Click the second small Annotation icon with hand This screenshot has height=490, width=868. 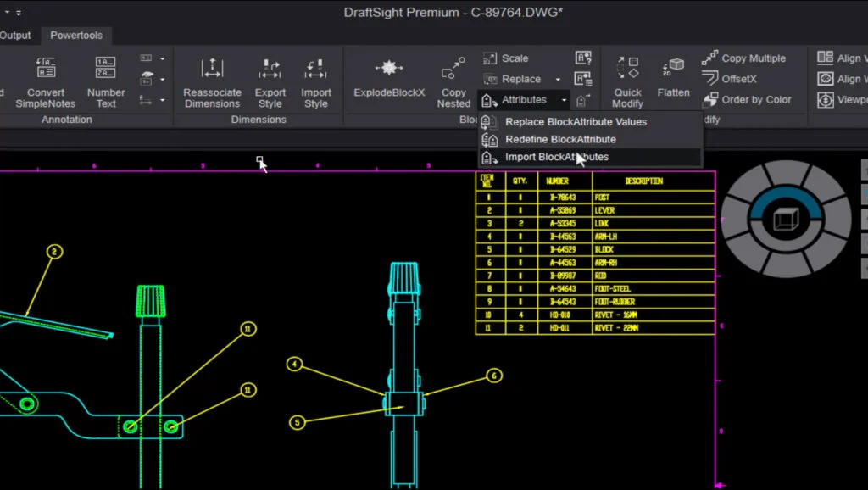[x=146, y=79]
